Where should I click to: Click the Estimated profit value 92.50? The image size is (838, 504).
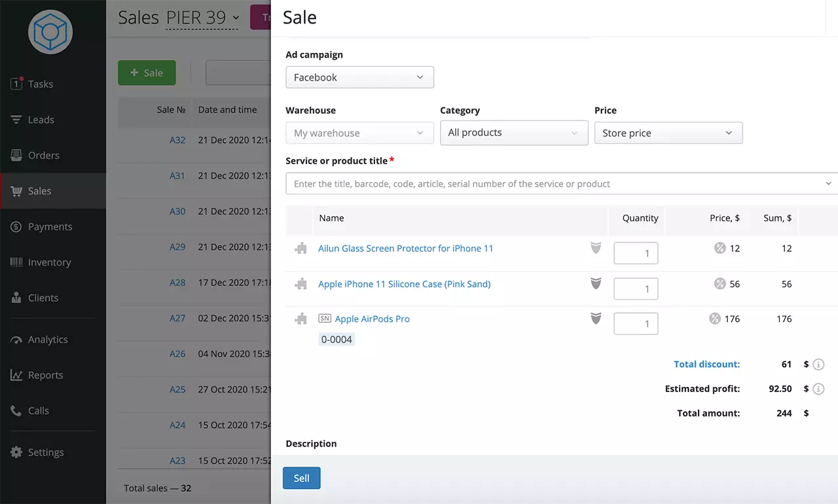[x=780, y=389]
